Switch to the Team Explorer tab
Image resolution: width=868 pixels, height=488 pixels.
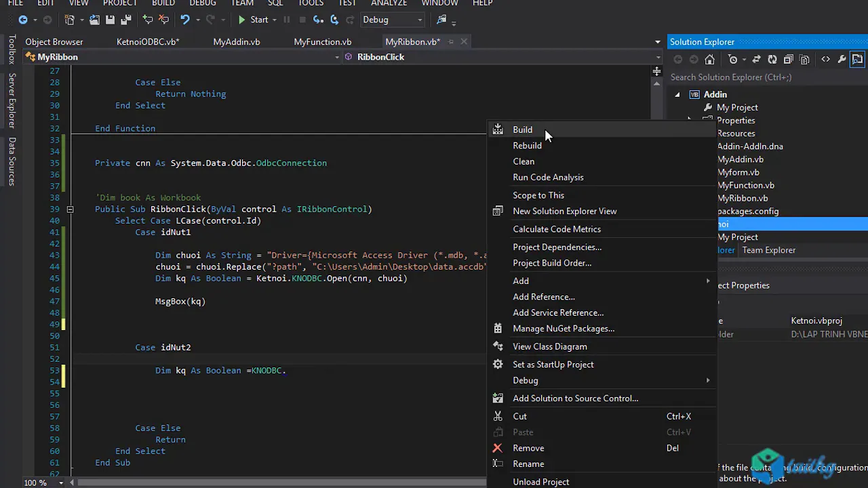coord(769,250)
